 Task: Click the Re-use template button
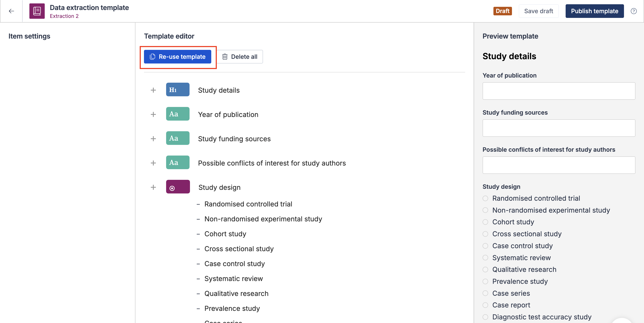pos(177,57)
